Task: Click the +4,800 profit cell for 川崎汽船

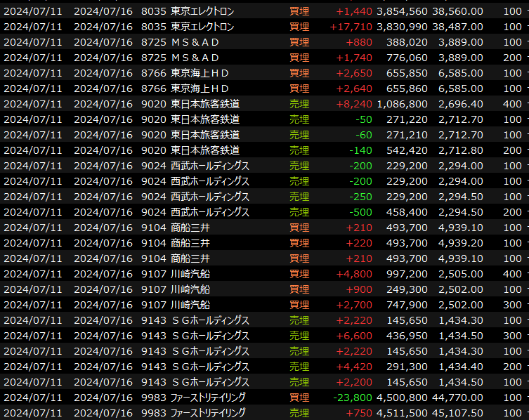Action: coord(355,274)
